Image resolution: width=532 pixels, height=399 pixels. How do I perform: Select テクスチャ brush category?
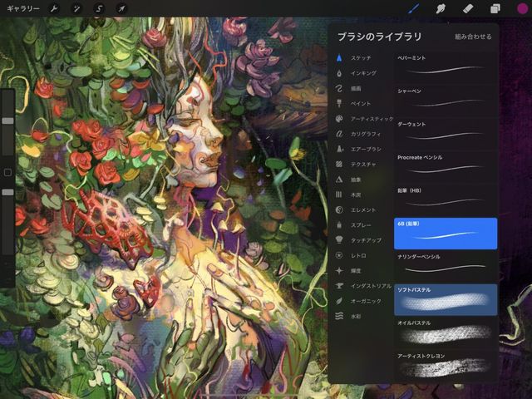(363, 165)
